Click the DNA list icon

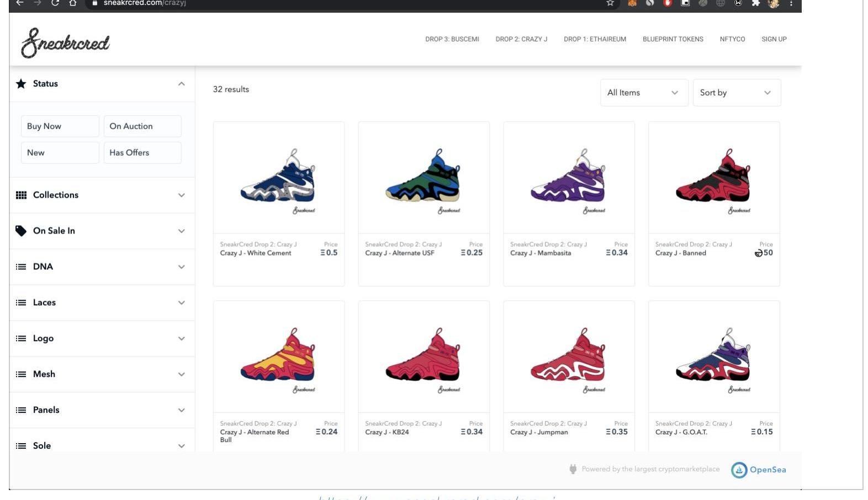coord(21,267)
